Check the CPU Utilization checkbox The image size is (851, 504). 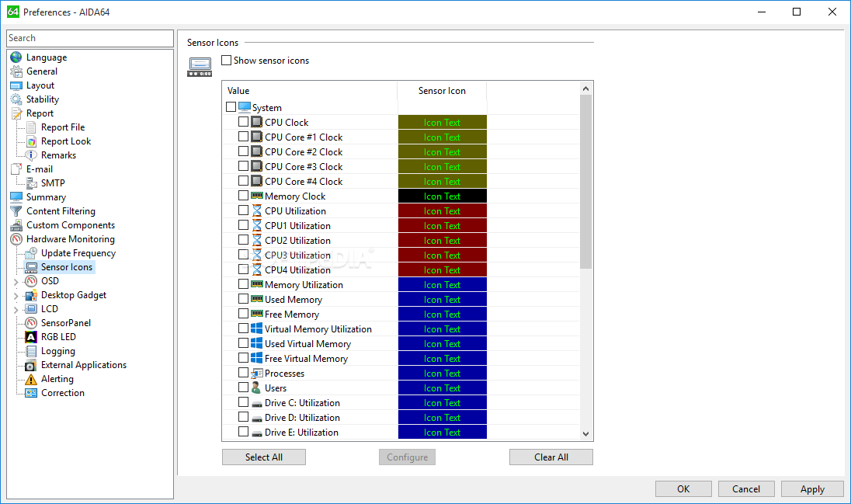(x=244, y=210)
